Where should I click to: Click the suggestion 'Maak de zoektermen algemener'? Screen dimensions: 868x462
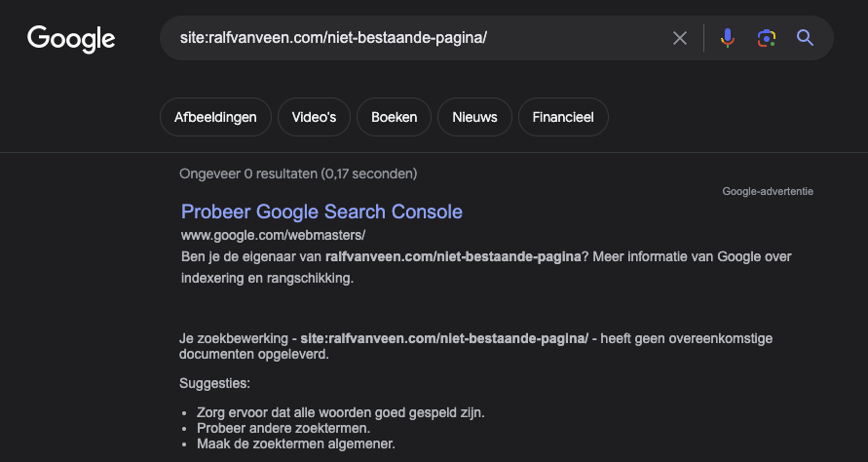(296, 443)
